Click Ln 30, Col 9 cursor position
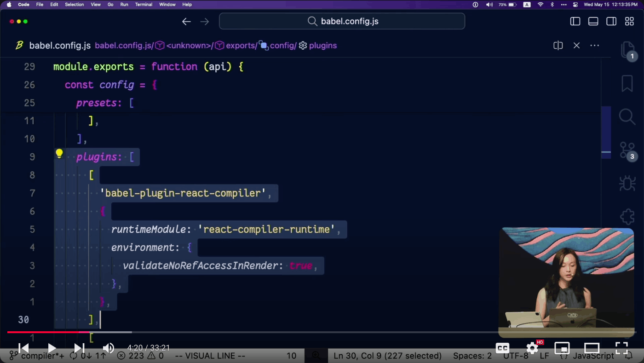 tap(387, 356)
